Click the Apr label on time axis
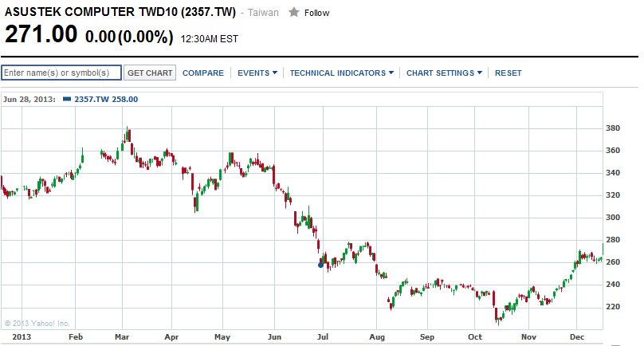 (x=171, y=337)
